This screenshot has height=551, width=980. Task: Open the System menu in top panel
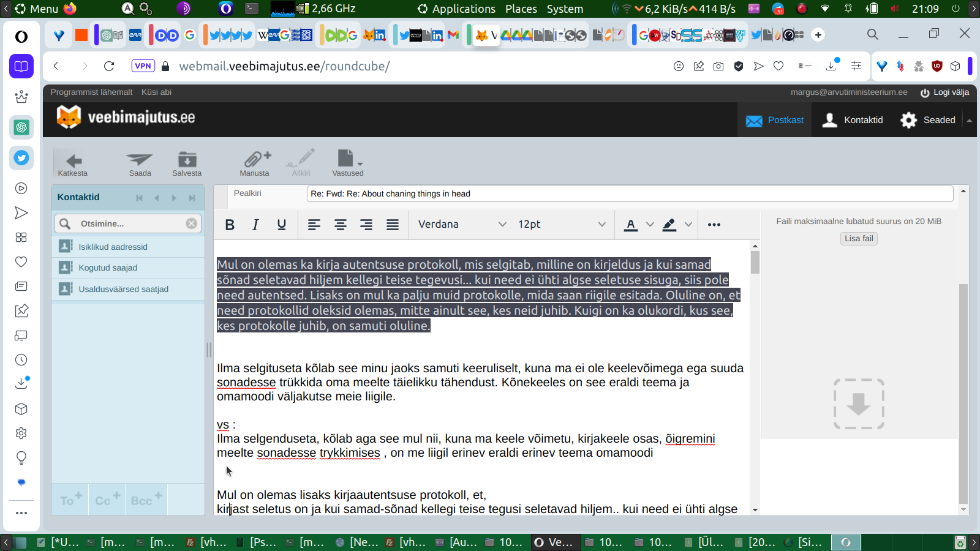565,9
